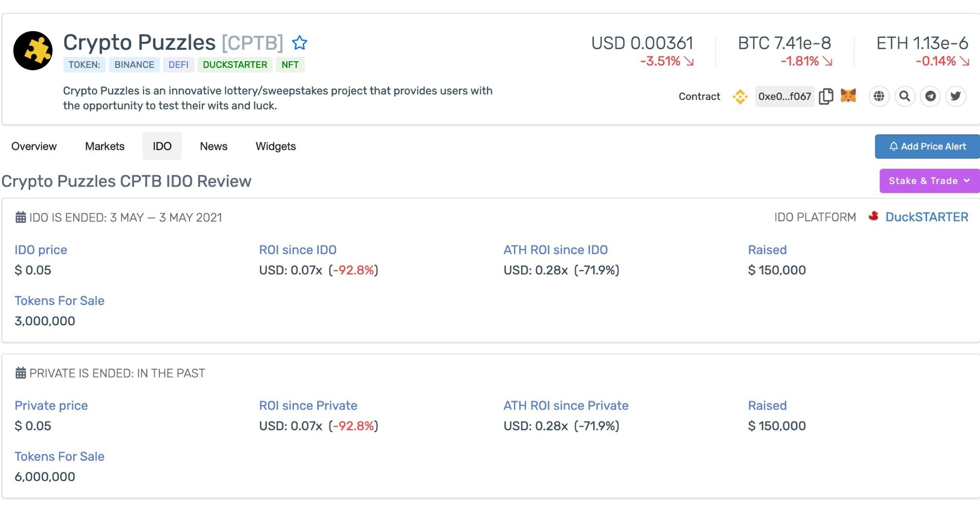Open the project website via globe icon
The height and width of the screenshot is (513, 980).
point(879,96)
